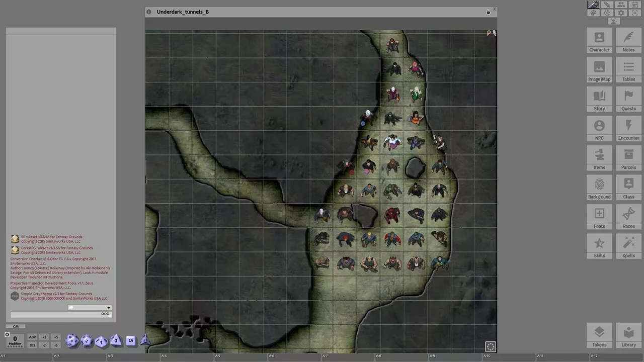Open the Encounter sidebar button
Viewport: 644px width, 362px height.
pyautogui.click(x=628, y=129)
